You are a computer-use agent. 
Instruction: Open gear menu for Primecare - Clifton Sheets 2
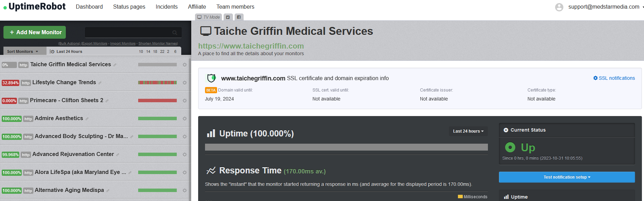coord(185,101)
